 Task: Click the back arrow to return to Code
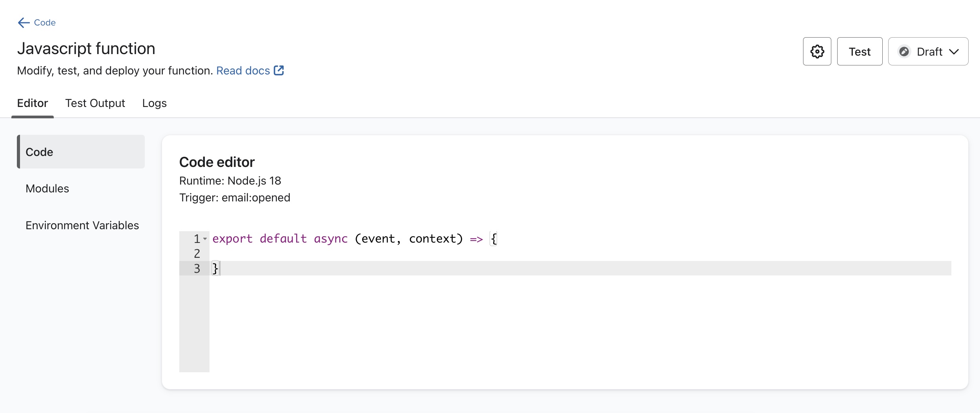click(24, 22)
